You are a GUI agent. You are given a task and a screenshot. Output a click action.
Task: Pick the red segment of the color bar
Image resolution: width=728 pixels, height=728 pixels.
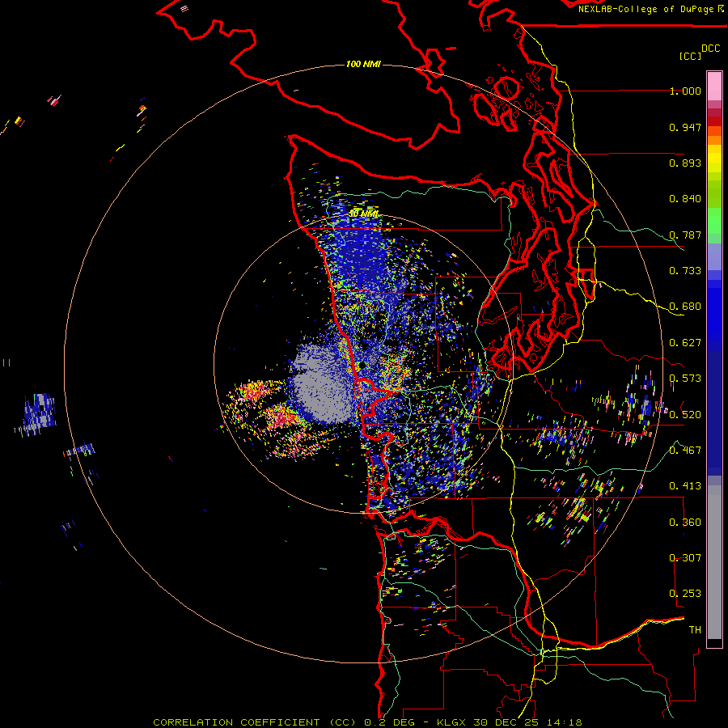(x=714, y=121)
